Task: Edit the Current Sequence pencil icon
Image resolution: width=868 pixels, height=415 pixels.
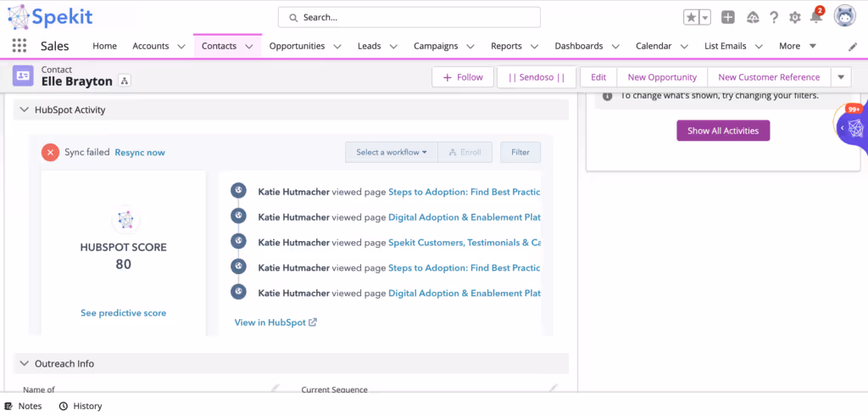Action: (554, 388)
